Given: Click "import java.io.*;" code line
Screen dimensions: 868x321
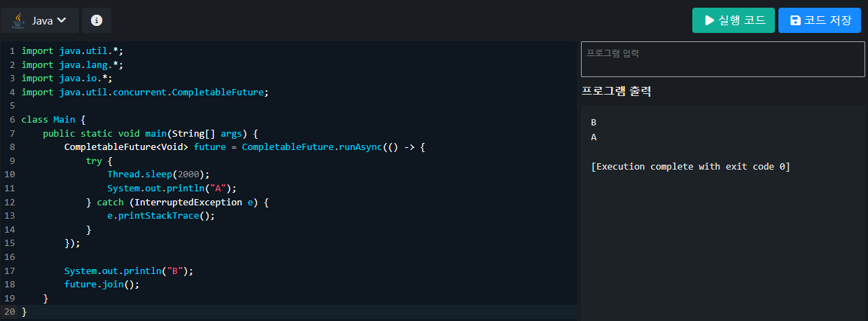Looking at the screenshot, I should click(66, 78).
